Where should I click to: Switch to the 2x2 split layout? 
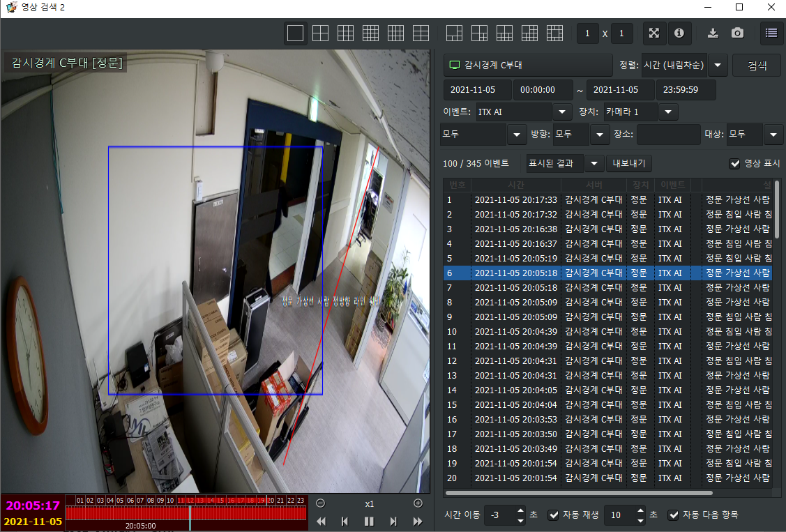coord(320,33)
